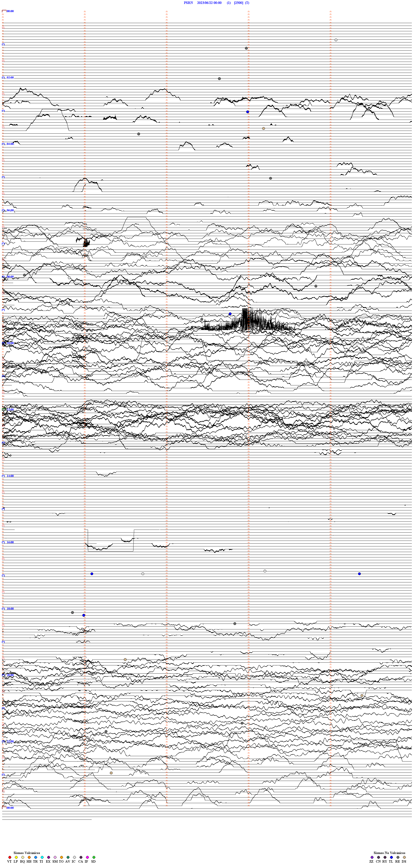The image size is (414, 868).
Task: Click the 'Sismos No Volcánicos' legend heading
Action: (389, 853)
